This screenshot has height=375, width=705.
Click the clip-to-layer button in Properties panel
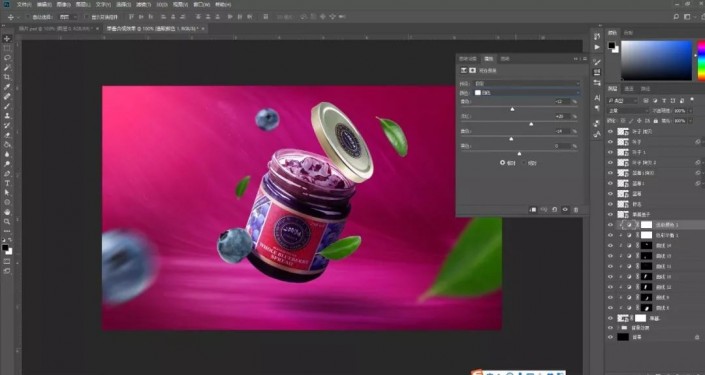point(533,210)
